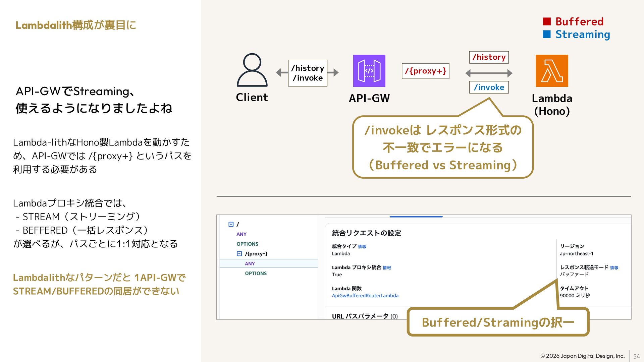Collapse the root / tree node
This screenshot has width=644, height=362.
231,224
